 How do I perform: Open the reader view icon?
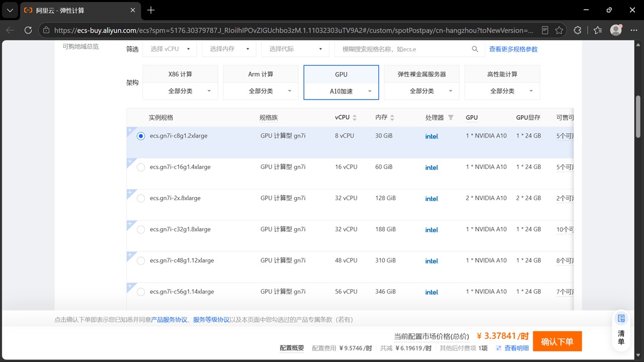tap(545, 30)
